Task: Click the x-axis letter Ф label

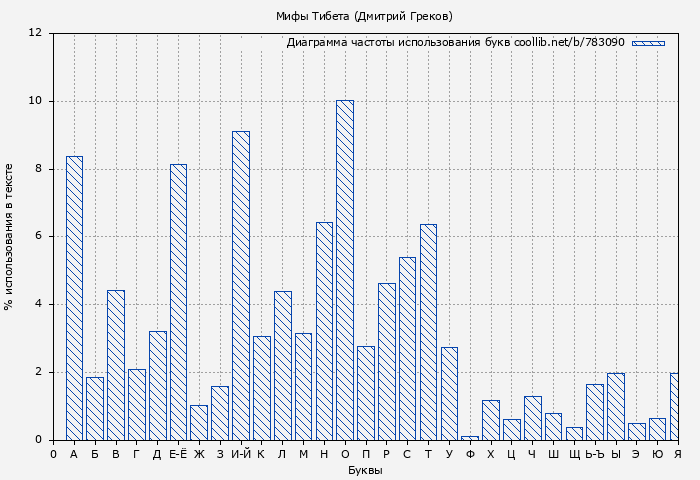Action: (470, 454)
